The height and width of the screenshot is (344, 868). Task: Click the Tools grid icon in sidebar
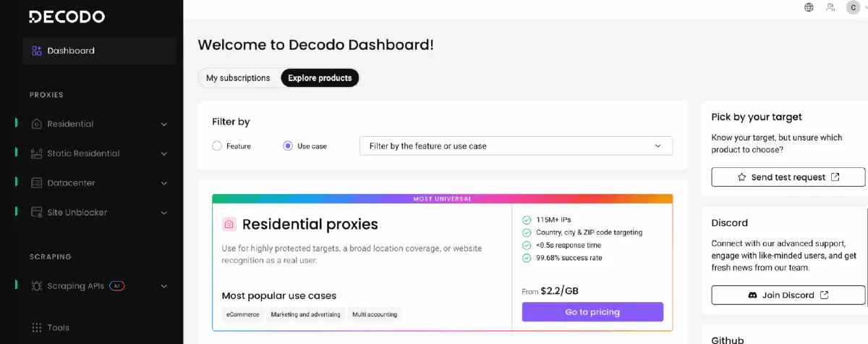pos(37,328)
